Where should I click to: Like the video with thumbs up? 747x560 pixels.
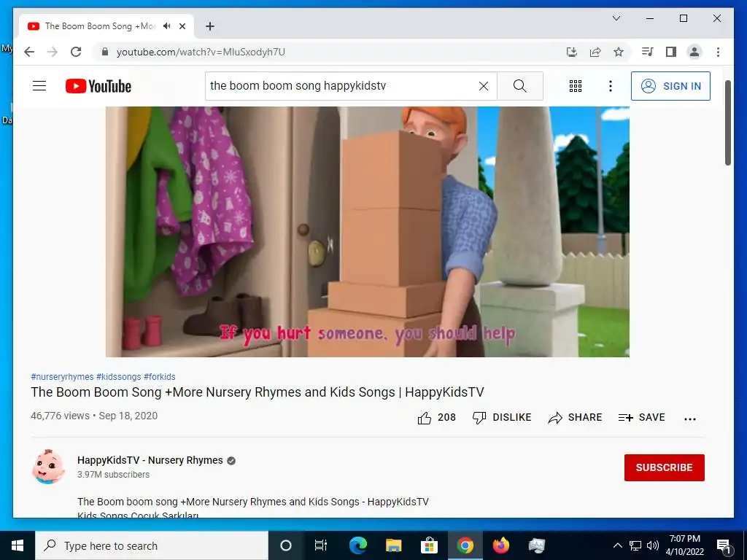tap(436, 418)
